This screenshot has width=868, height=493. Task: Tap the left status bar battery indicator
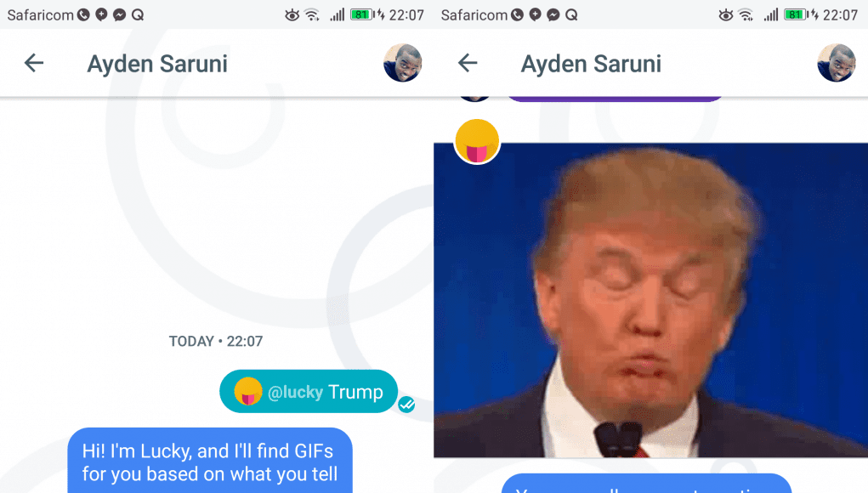pos(363,15)
